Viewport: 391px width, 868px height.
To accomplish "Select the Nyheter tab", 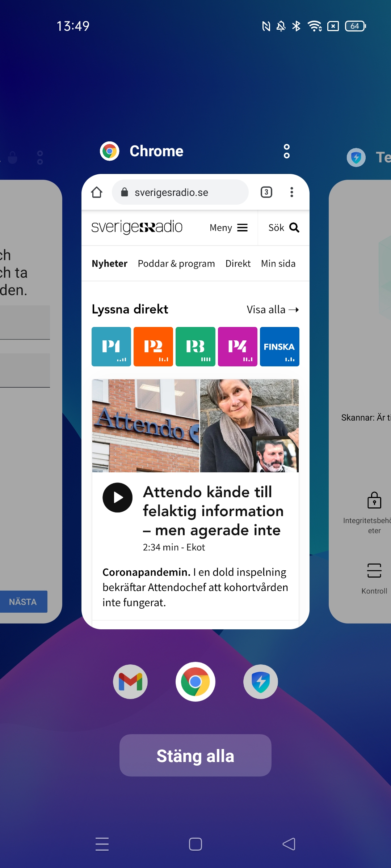I will (x=109, y=263).
